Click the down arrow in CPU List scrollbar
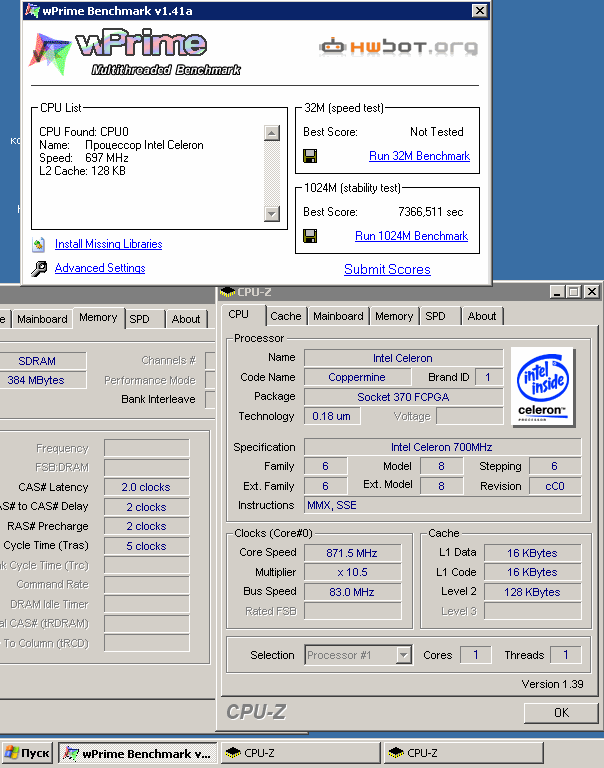The image size is (604, 768). click(271, 214)
